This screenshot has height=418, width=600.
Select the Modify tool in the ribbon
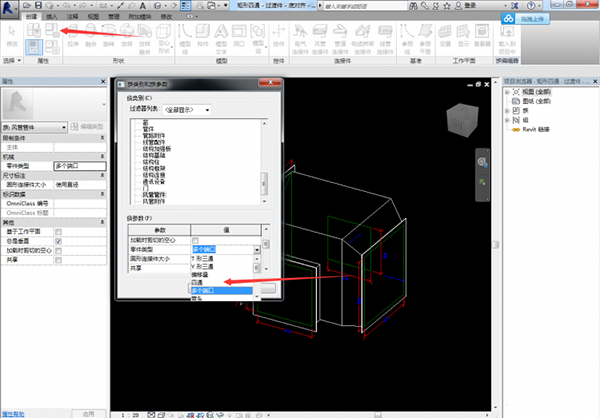(12, 36)
